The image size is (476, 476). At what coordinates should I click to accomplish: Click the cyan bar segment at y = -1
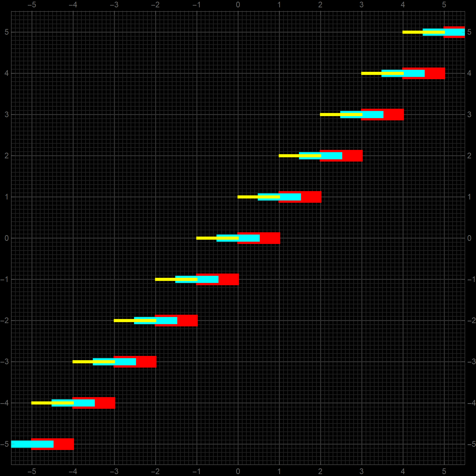click(208, 279)
